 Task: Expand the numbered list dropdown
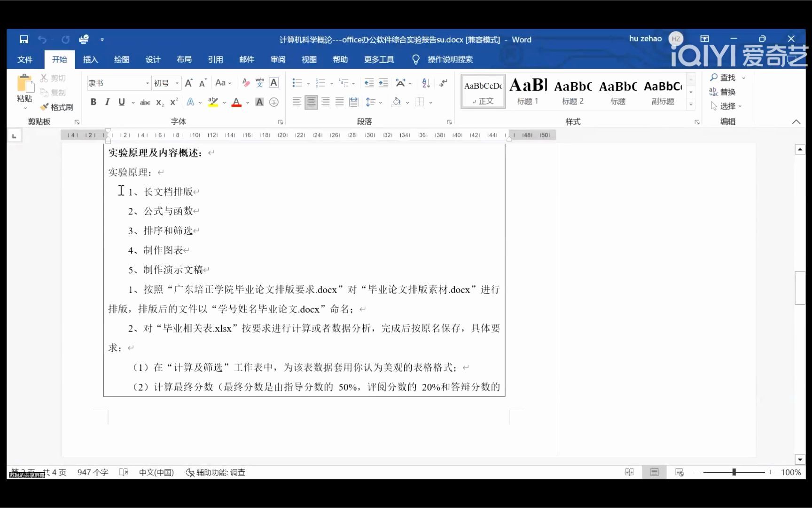(x=331, y=83)
